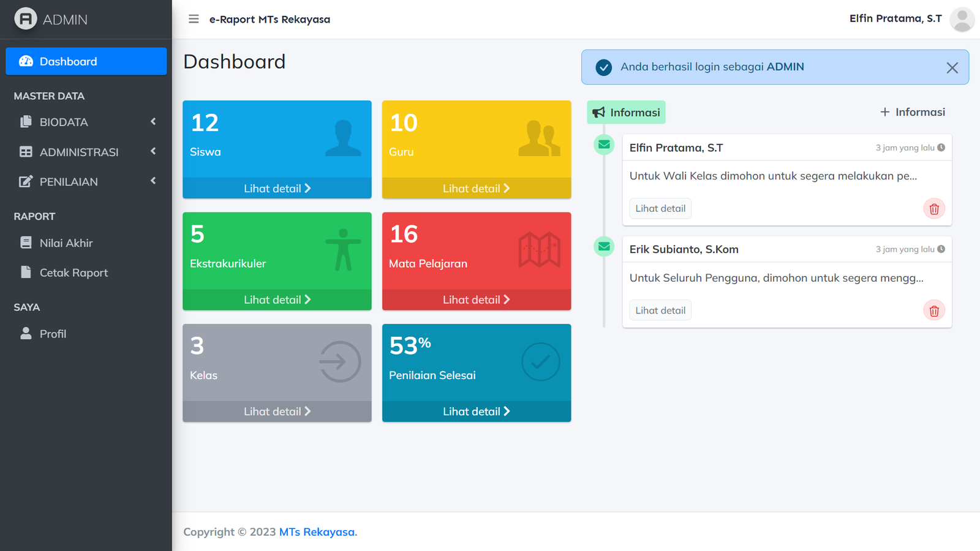The height and width of the screenshot is (551, 980).
Task: Click the envelope icon beside Elfin Pratama's message
Action: point(604,144)
